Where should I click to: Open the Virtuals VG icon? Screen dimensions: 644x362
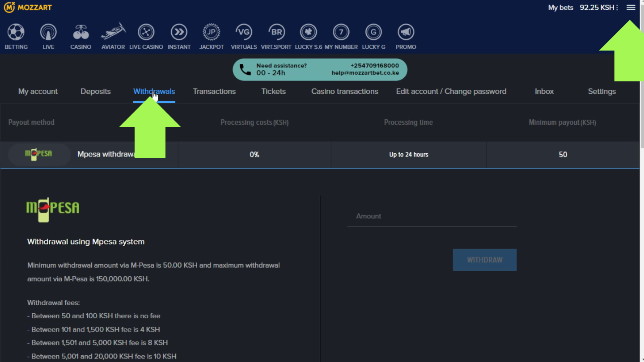coord(244,33)
